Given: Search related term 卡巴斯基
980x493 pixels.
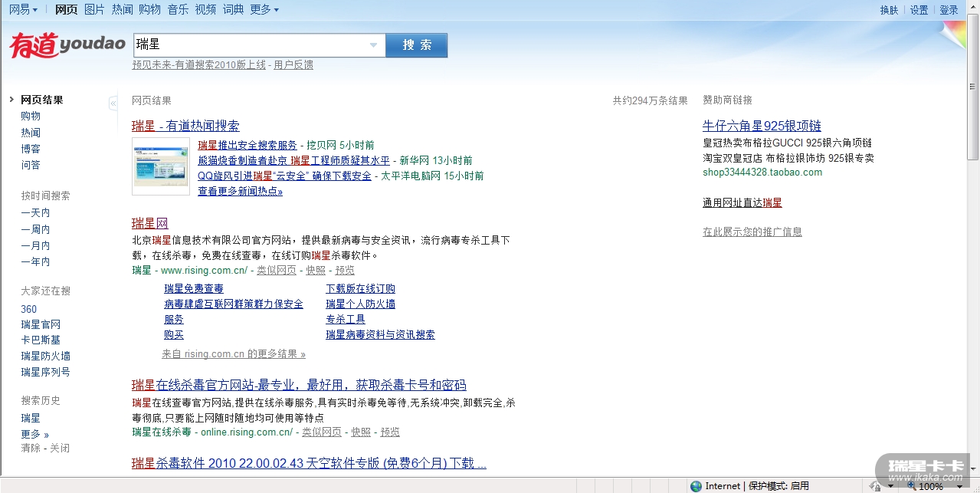Looking at the screenshot, I should tap(41, 340).
